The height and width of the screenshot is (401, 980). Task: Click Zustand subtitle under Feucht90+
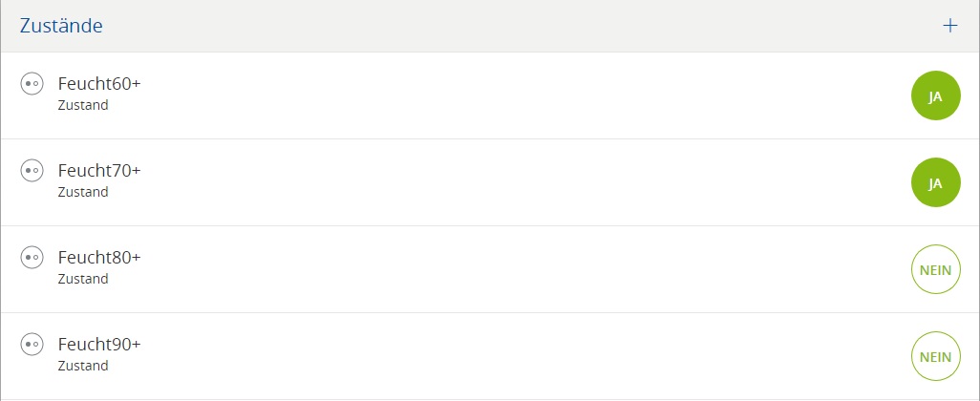[x=83, y=366]
